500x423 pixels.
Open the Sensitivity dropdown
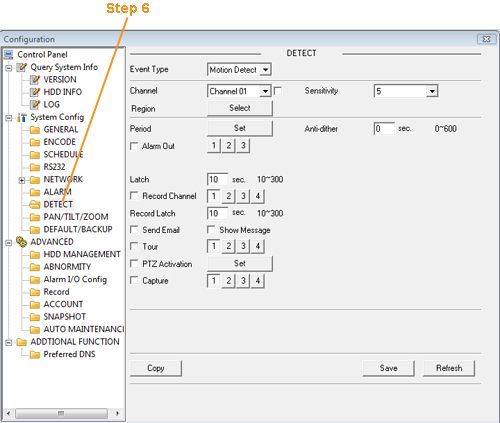click(406, 91)
